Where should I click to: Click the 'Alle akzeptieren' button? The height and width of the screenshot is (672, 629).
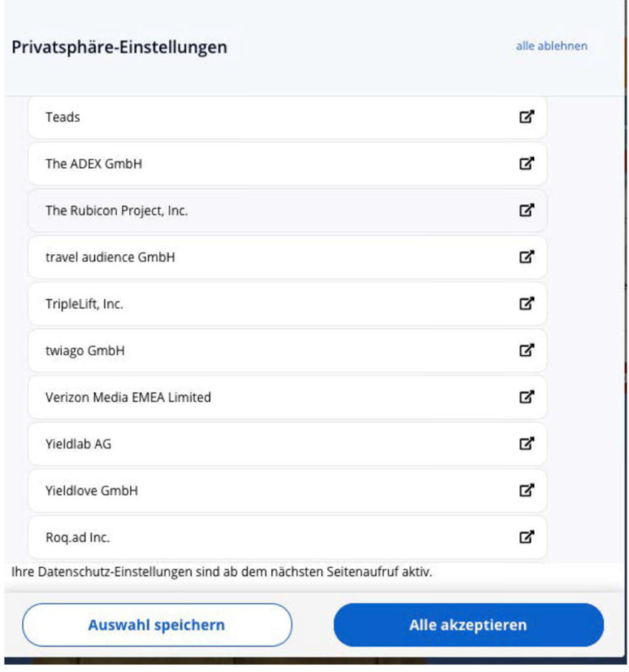click(x=468, y=625)
